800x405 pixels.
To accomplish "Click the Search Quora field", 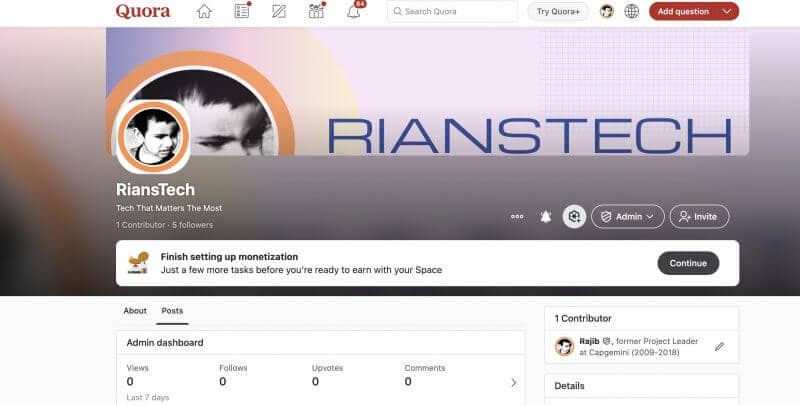I will (x=452, y=11).
